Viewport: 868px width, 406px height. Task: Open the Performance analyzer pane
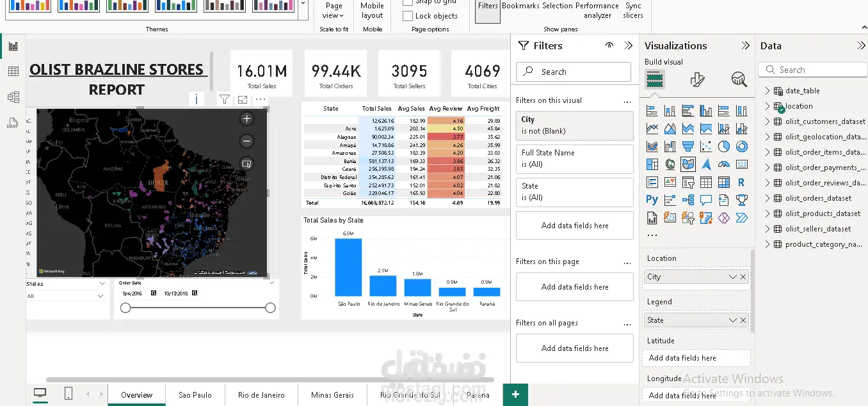(x=597, y=10)
